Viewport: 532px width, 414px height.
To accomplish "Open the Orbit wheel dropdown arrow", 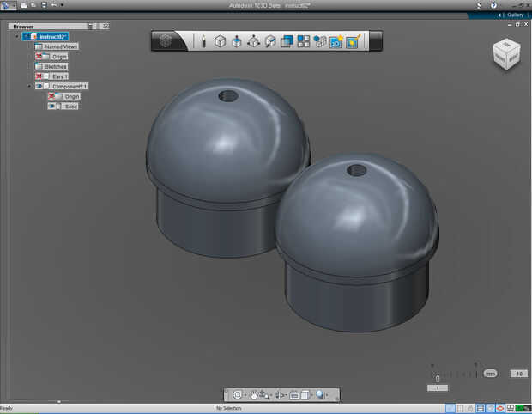I will pos(245,395).
